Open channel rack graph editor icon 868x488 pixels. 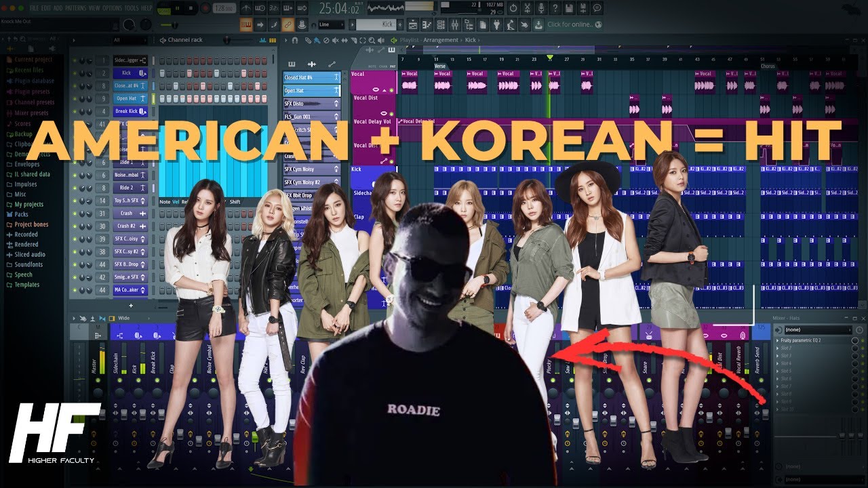262,40
